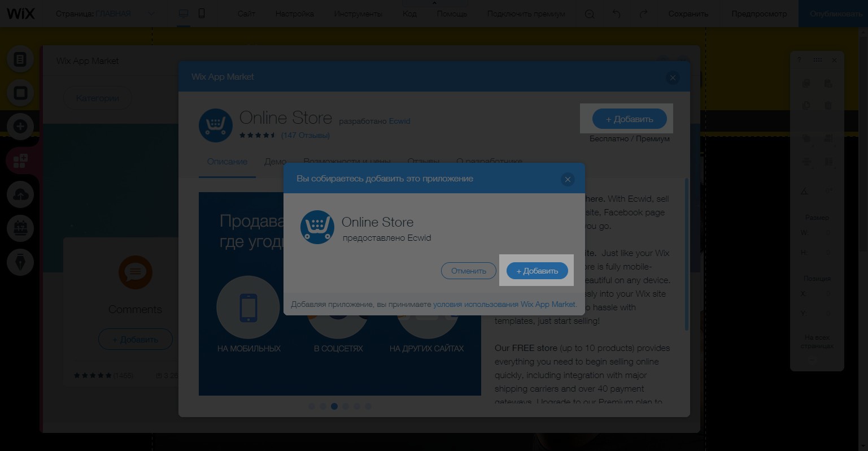Viewport: 868px width, 451px height.
Task: Open the page selector dropdown arrow
Action: (151, 14)
